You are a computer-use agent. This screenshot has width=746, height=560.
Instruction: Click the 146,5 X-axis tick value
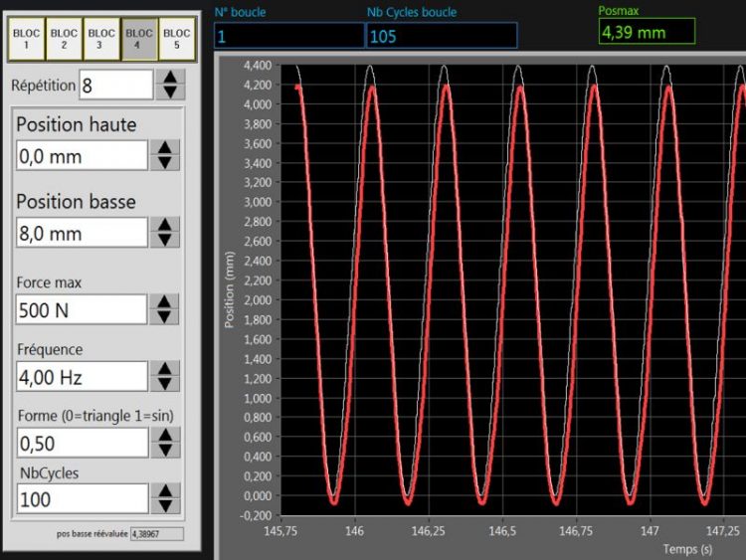tap(502, 531)
